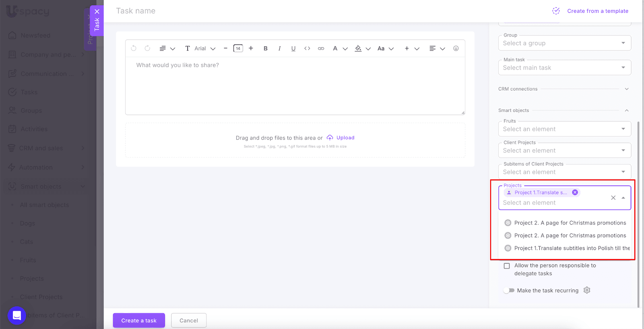This screenshot has height=329, width=644.
Task: Close the Task panel with the X
Action: pyautogui.click(x=97, y=12)
